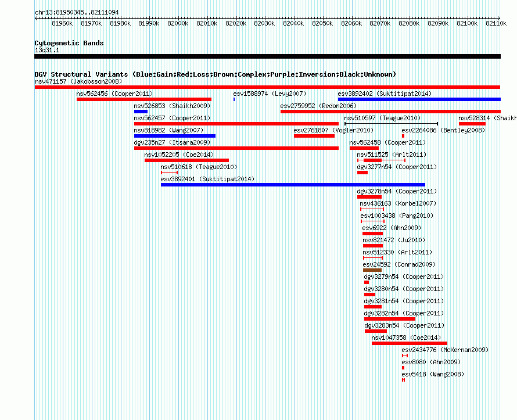Click the 81960k ruler tick label
The image size is (517, 420).
[x=62, y=23]
